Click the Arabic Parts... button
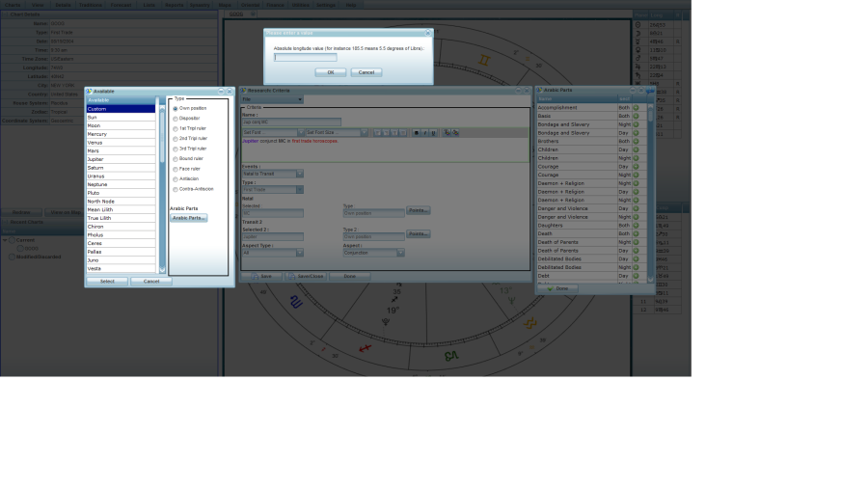This screenshot has height=488, width=868. 189,218
